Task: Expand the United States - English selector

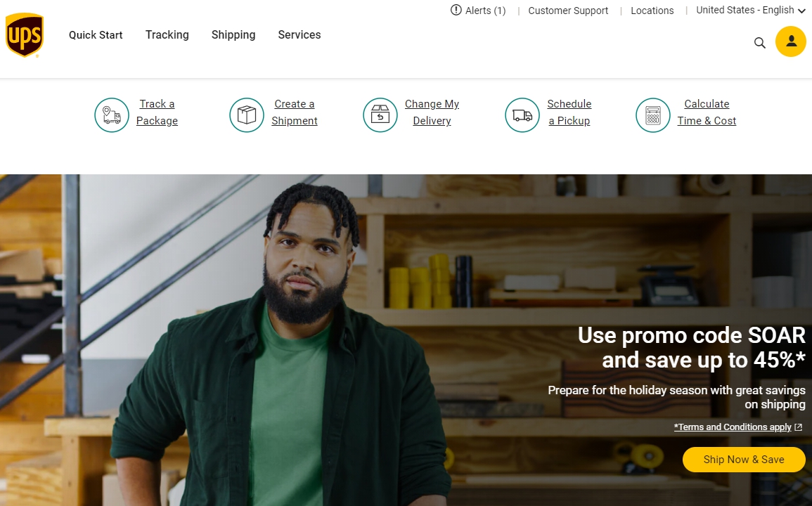Action: (x=750, y=11)
